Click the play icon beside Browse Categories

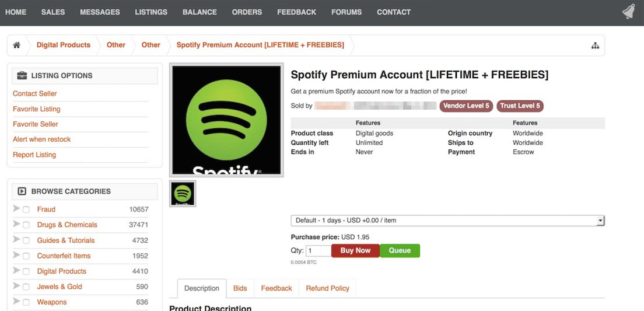pyautogui.click(x=22, y=191)
